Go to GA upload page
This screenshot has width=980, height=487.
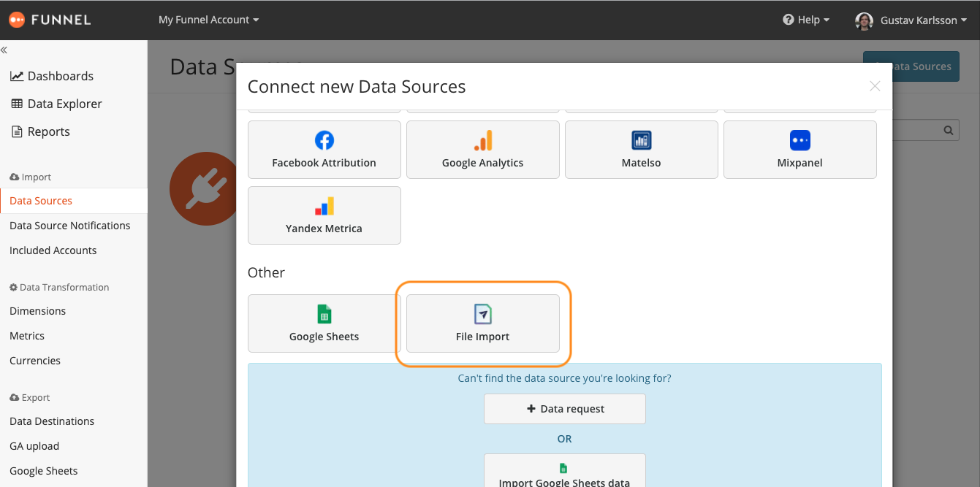point(34,446)
